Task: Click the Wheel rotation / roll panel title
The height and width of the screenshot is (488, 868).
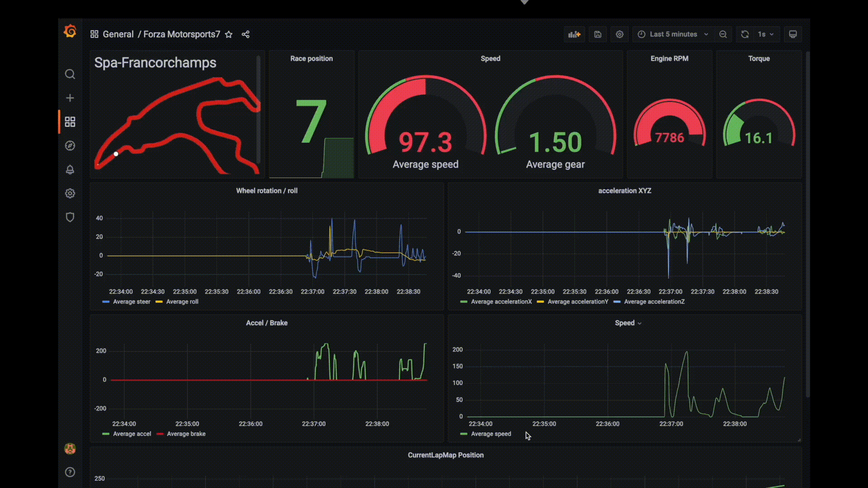Action: tap(267, 191)
